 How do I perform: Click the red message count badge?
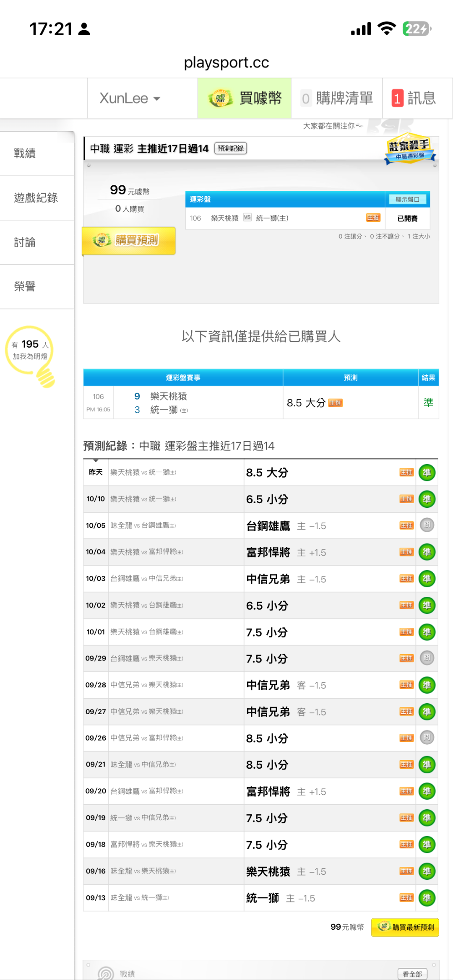(x=397, y=99)
